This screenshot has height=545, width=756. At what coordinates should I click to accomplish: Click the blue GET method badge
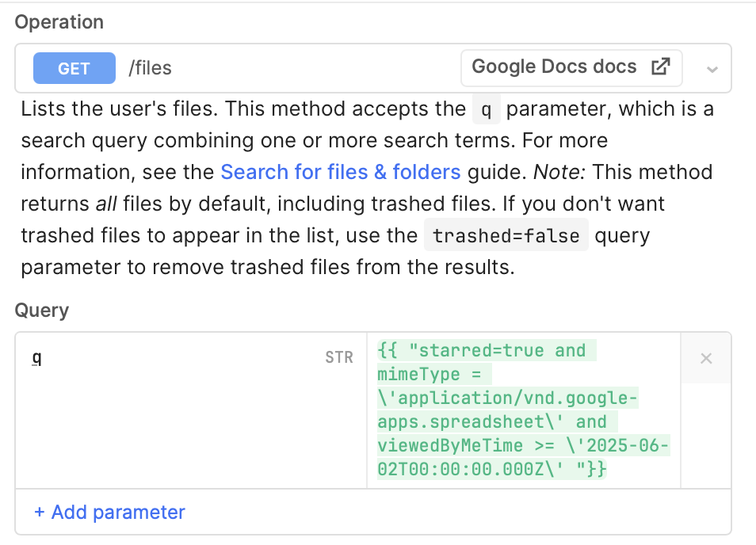(x=74, y=68)
